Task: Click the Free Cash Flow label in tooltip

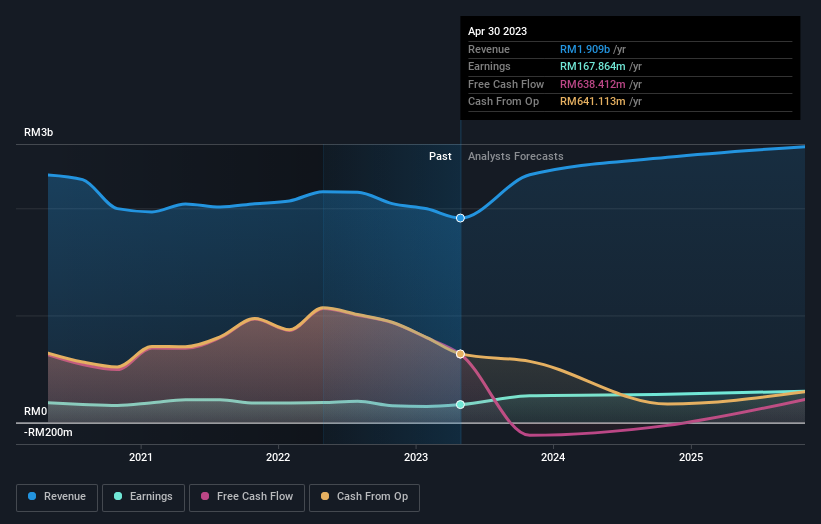Action: tap(506, 84)
